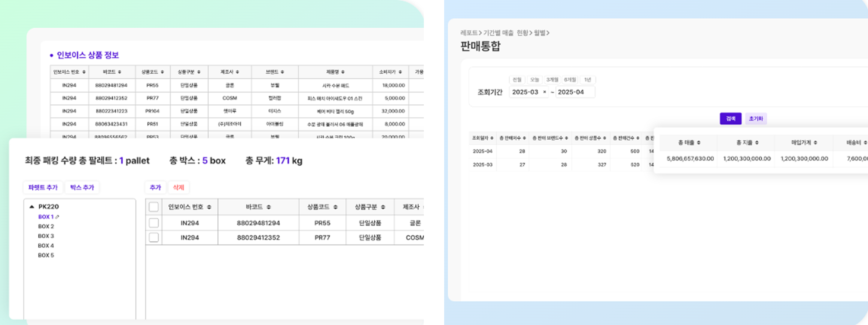The width and height of the screenshot is (868, 325).
Task: Click the red 삭제 delete button
Action: [x=178, y=188]
